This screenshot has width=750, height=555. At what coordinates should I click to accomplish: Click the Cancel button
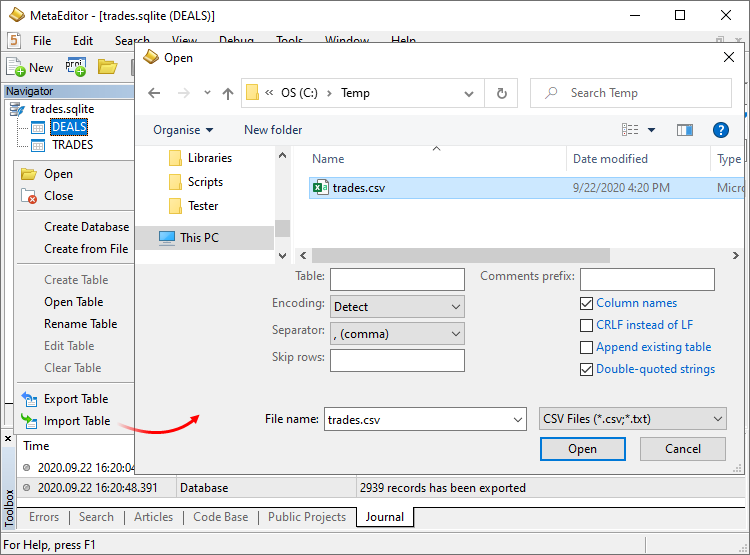pyautogui.click(x=683, y=449)
